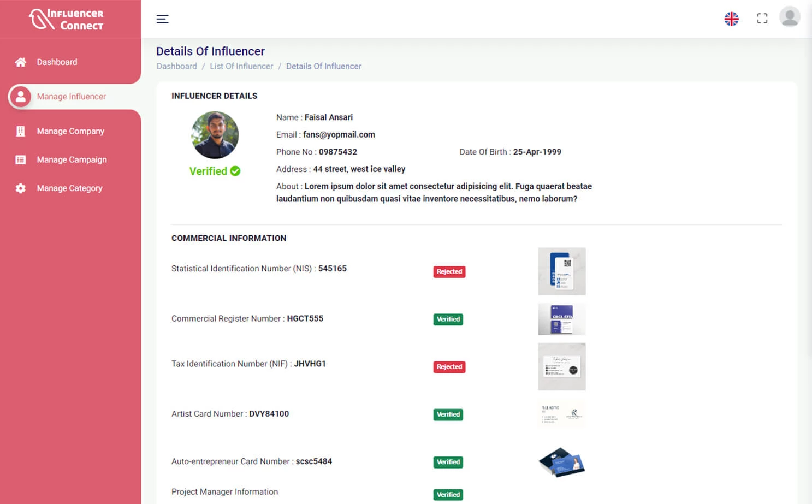The height and width of the screenshot is (504, 812).
Task: Open the Manage Campaign list icon
Action: [x=20, y=159]
